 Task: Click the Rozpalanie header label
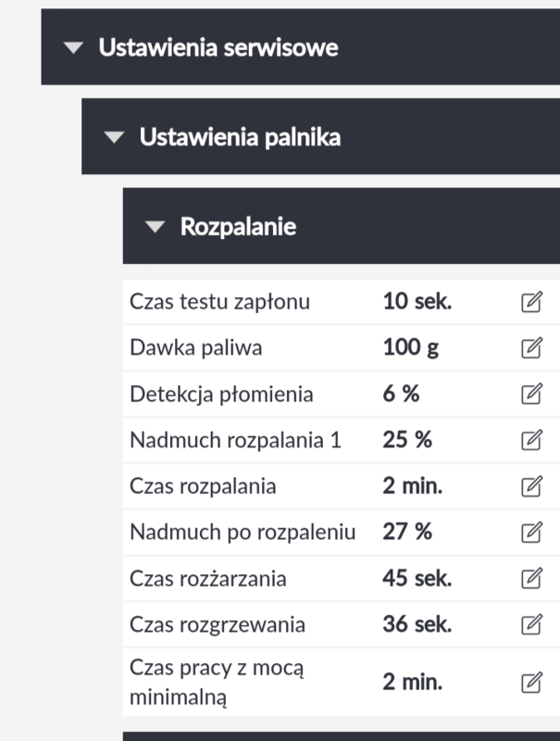tap(238, 226)
